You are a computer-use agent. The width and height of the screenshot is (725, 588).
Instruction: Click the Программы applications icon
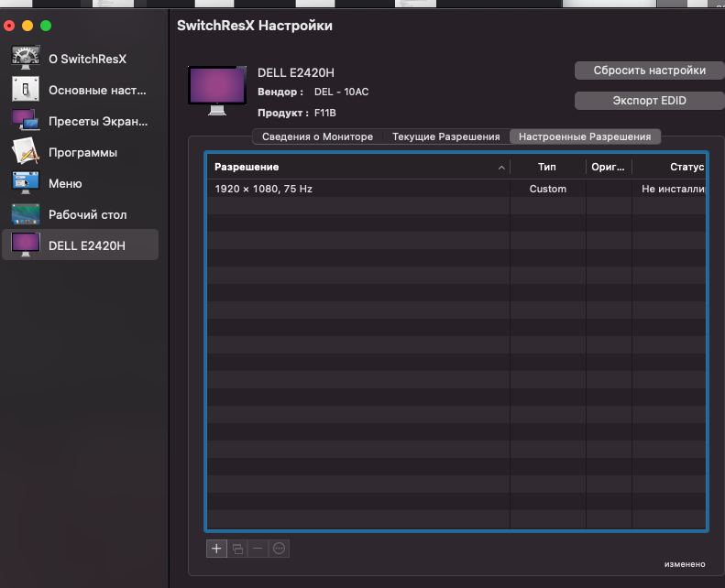(26, 151)
